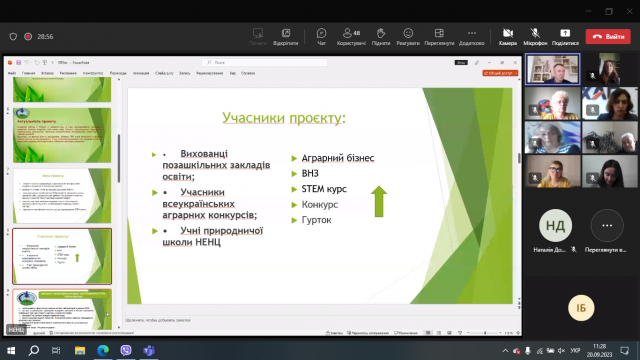Open the reactions smiley menu
This screenshot has height=360, width=640.
pos(408,36)
